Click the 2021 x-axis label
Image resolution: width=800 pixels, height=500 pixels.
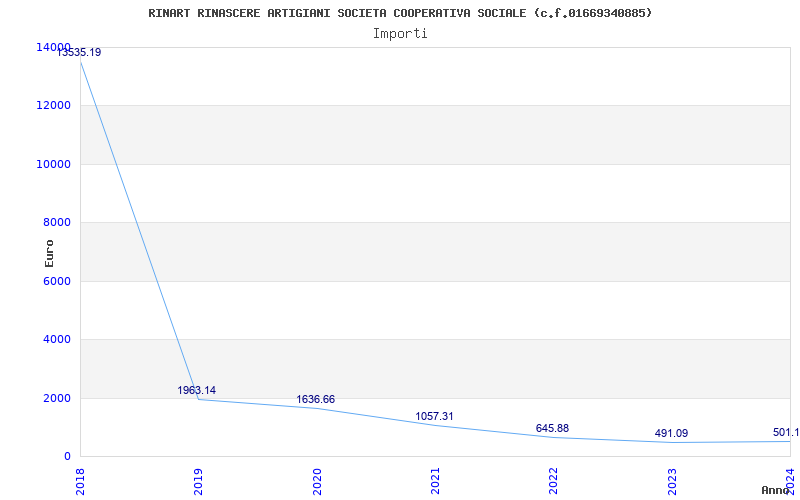[x=435, y=481]
